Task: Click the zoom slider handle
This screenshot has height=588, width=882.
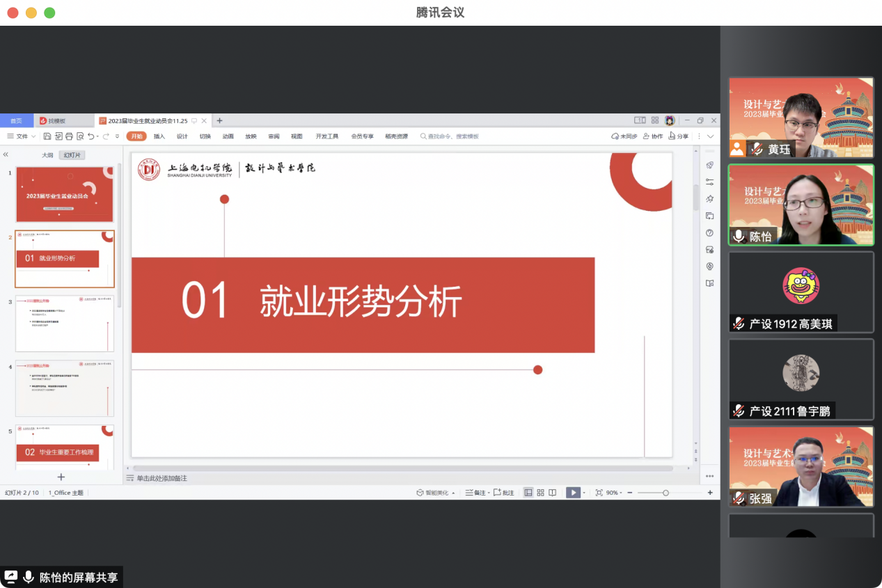Action: 666,493
